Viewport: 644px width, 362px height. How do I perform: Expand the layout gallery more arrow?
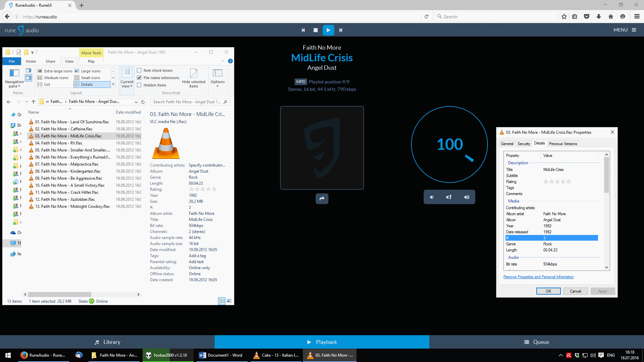click(x=113, y=85)
